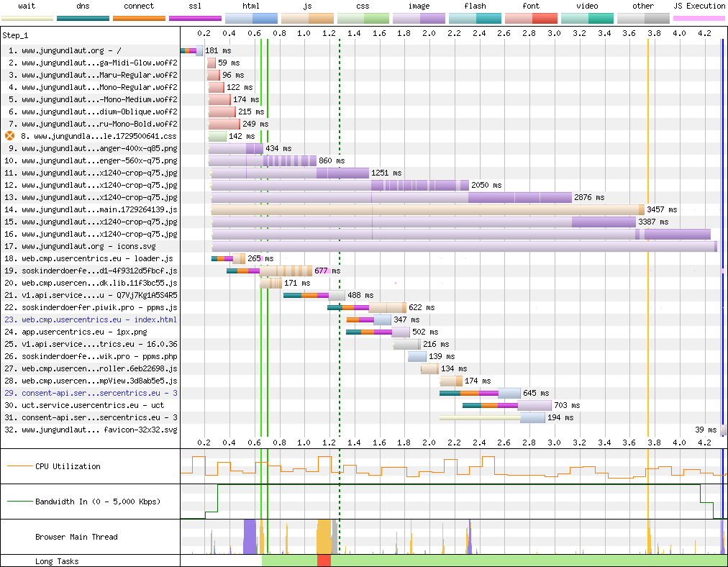Click the 2876 ms duration value
The image size is (728, 567).
589,197
